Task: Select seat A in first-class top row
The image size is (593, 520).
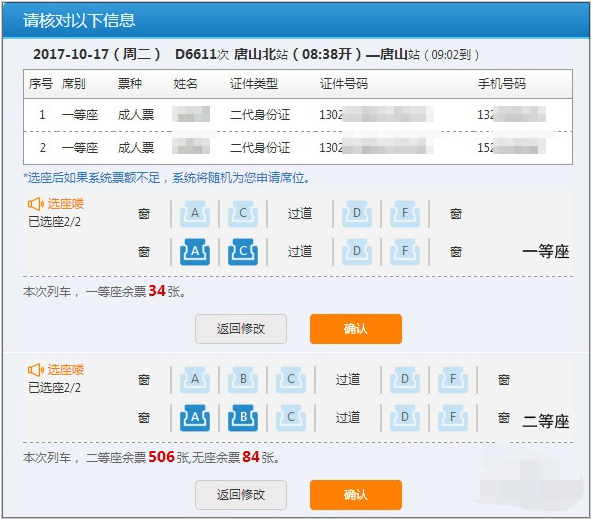Action: click(x=195, y=214)
